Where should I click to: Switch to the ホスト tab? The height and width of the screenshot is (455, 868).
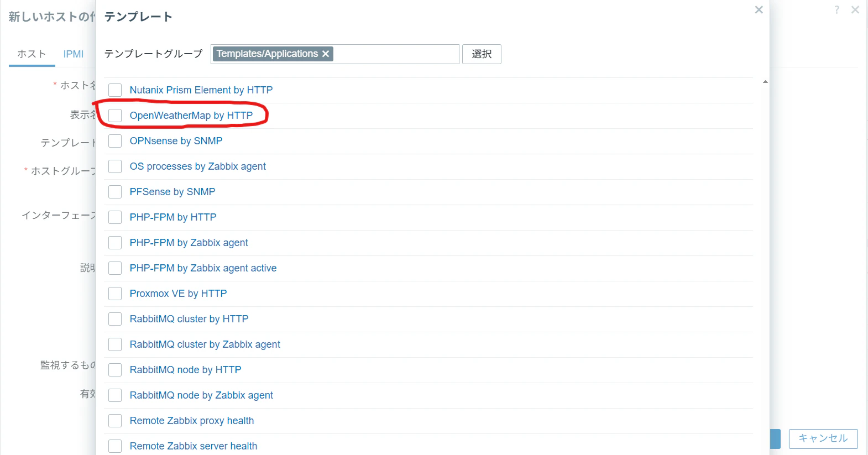[32, 54]
